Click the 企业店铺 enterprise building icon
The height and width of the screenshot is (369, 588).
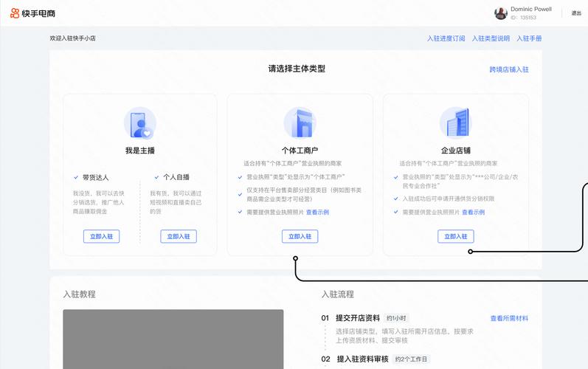pos(455,123)
